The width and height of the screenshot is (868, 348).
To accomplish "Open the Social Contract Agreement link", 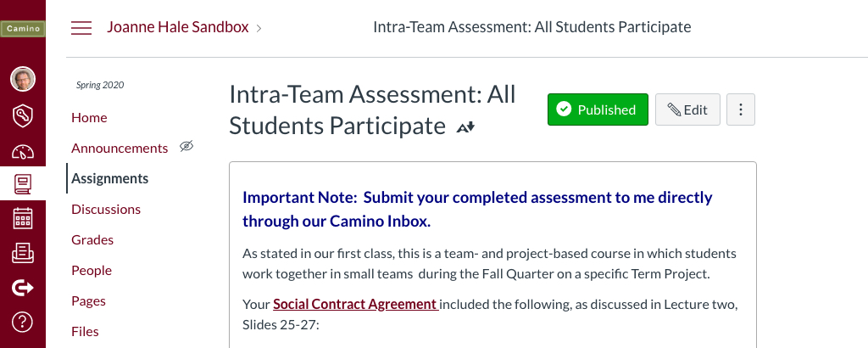I will 356,304.
